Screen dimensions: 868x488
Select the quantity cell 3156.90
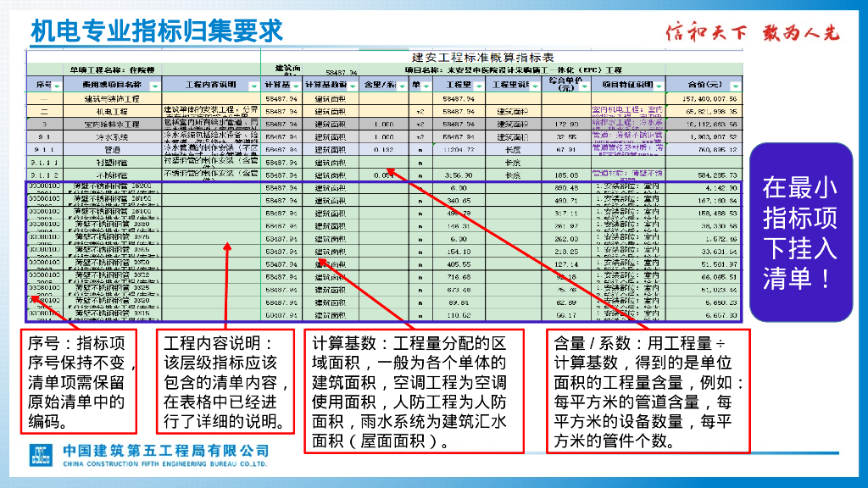459,175
